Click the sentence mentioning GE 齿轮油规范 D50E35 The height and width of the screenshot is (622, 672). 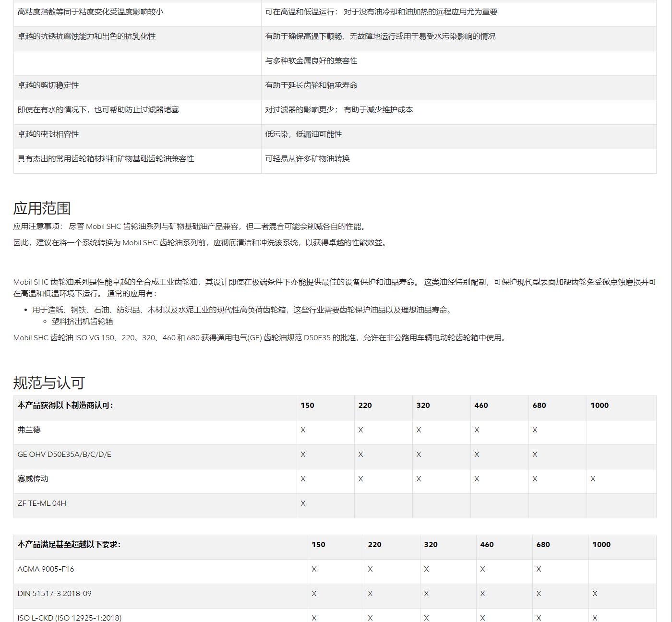pyautogui.click(x=261, y=338)
